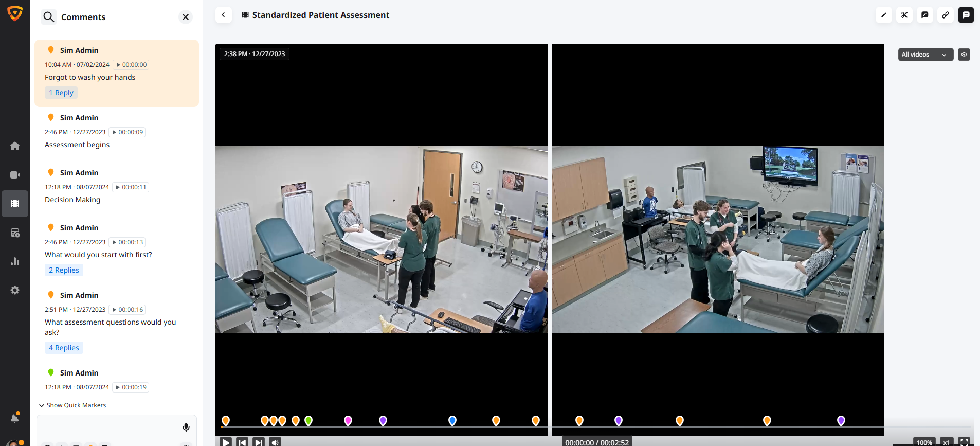Click the link icon in the top toolbar
The image size is (980, 446).
(946, 15)
